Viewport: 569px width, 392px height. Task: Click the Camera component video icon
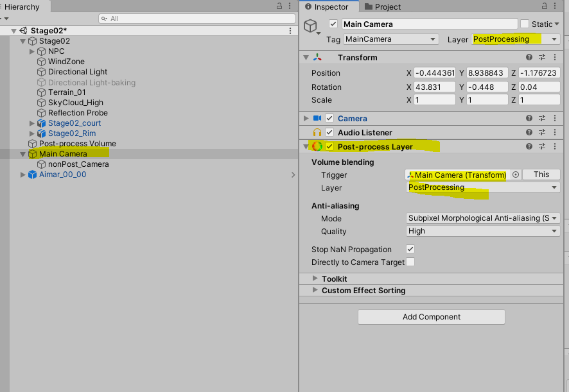[x=317, y=118]
